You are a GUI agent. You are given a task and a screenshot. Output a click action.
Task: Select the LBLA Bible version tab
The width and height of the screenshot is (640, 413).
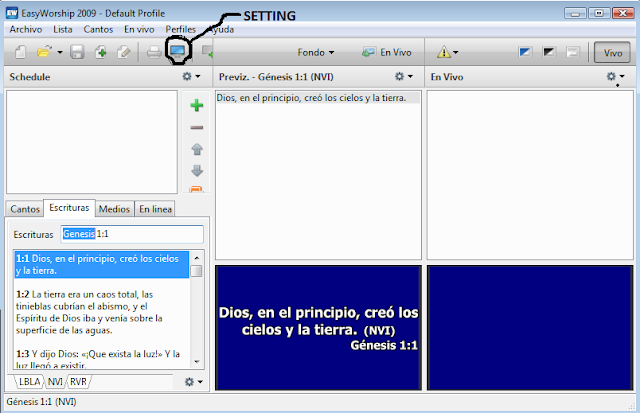pyautogui.click(x=29, y=382)
